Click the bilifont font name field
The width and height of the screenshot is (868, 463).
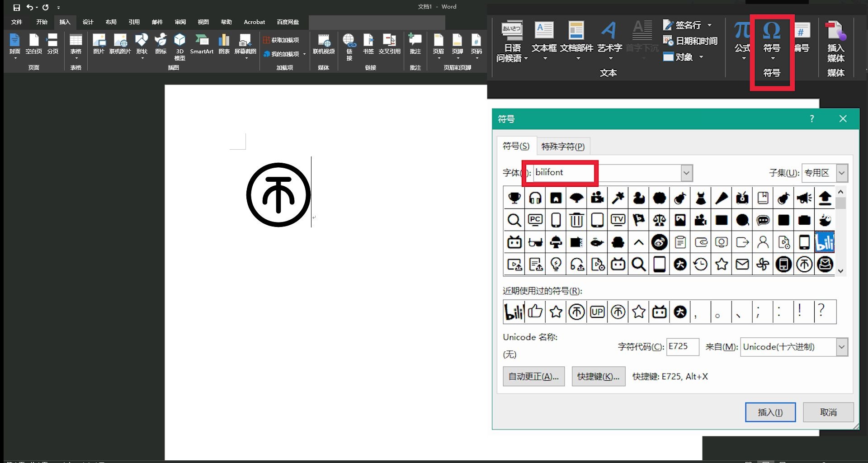point(607,173)
